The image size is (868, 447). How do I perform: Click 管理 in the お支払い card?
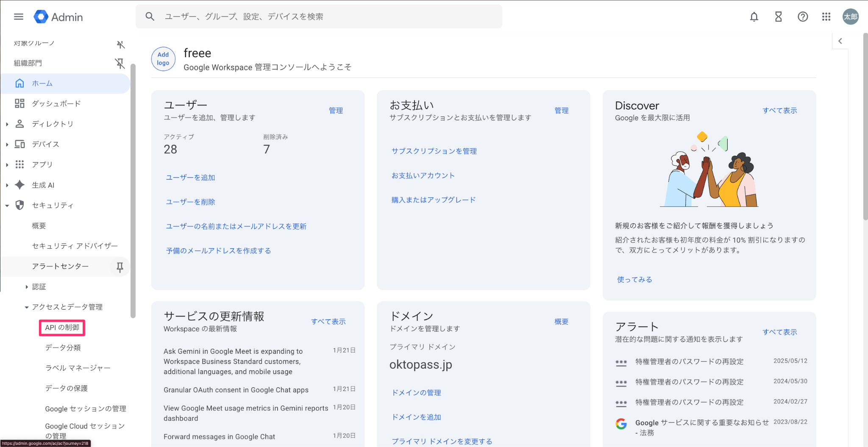562,110
